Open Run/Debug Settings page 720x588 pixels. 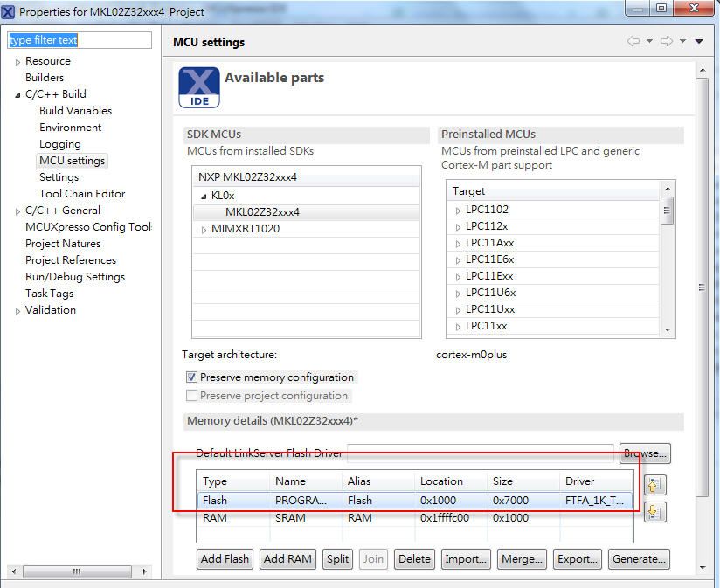pyautogui.click(x=75, y=277)
